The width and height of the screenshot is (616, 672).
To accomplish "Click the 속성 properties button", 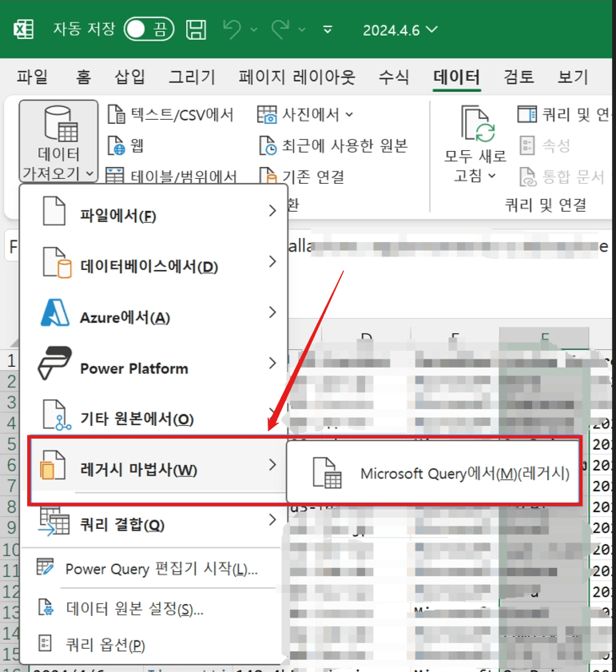I will pos(545,145).
